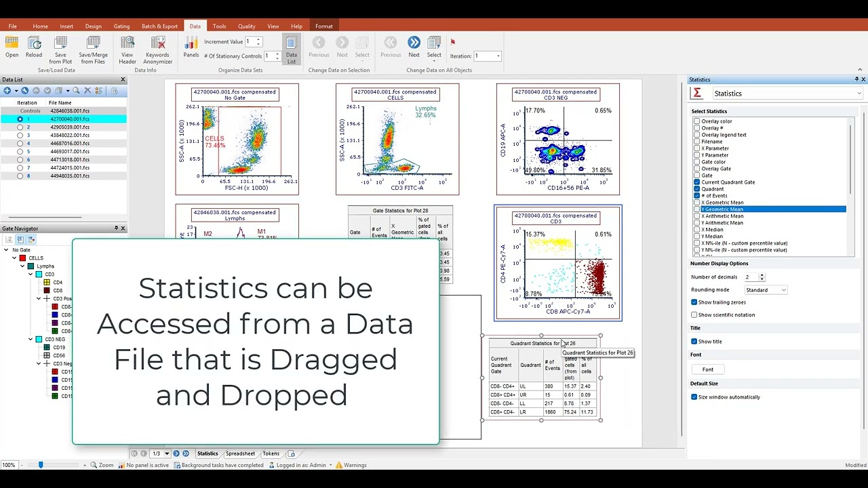Close the Gate Navigator panel
The width and height of the screenshot is (868, 488).
[x=123, y=228]
